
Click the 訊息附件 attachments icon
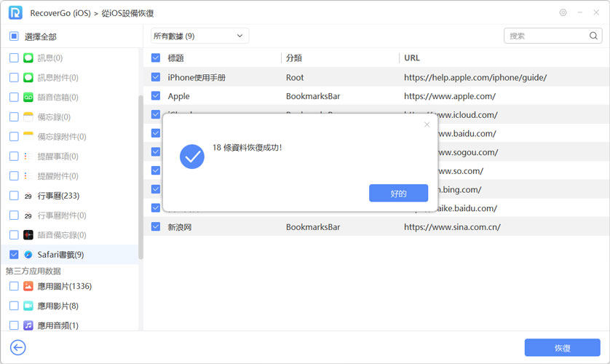(x=28, y=77)
